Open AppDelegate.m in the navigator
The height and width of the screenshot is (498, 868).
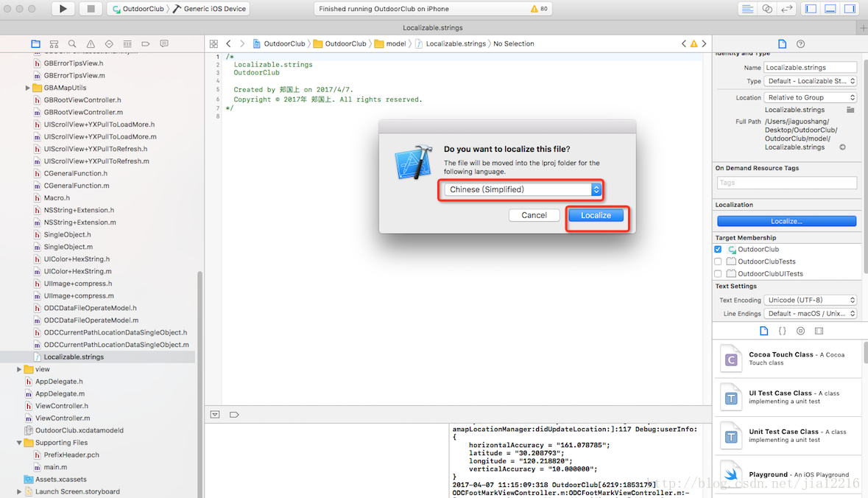(x=60, y=394)
